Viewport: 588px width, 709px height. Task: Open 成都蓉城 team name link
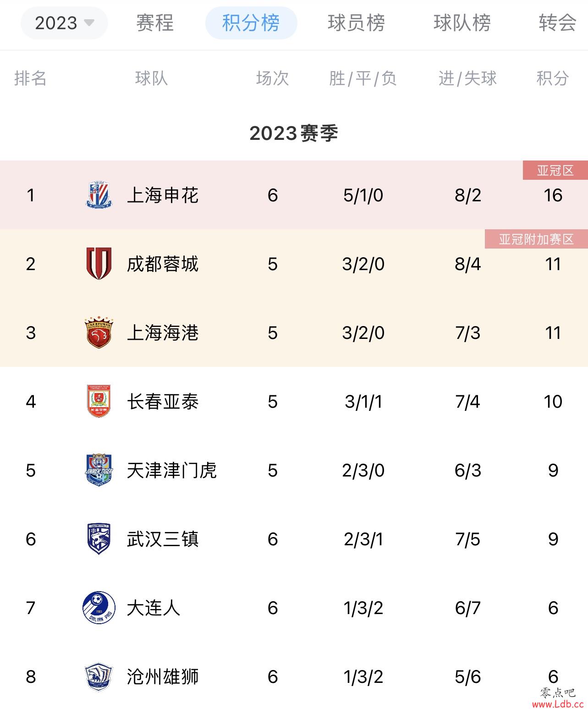(x=162, y=264)
